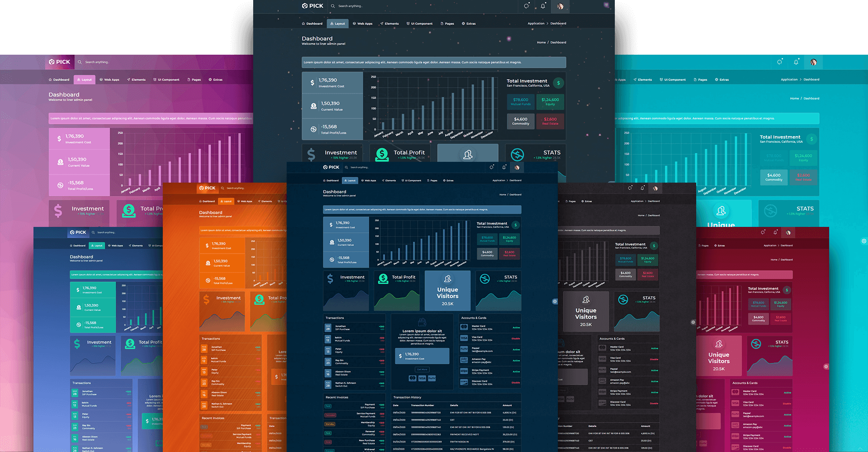Click the $4,600 Commodity card in teal window
This screenshot has width=868, height=452.
point(774,177)
